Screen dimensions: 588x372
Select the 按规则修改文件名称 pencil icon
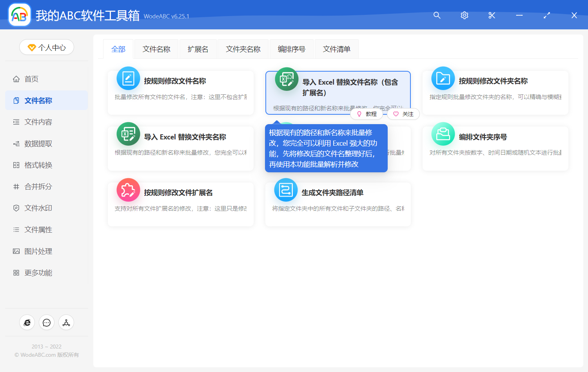pos(128,78)
